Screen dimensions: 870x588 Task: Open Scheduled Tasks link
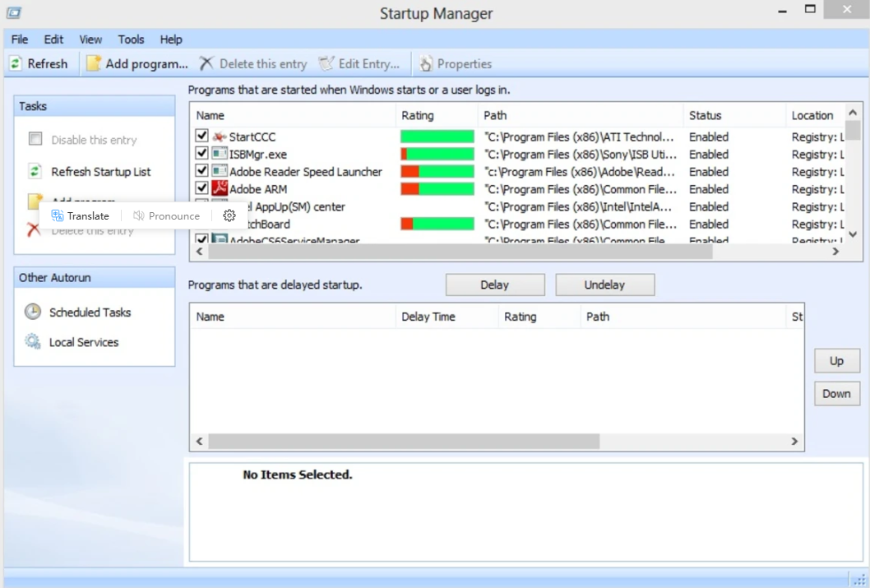tap(90, 313)
